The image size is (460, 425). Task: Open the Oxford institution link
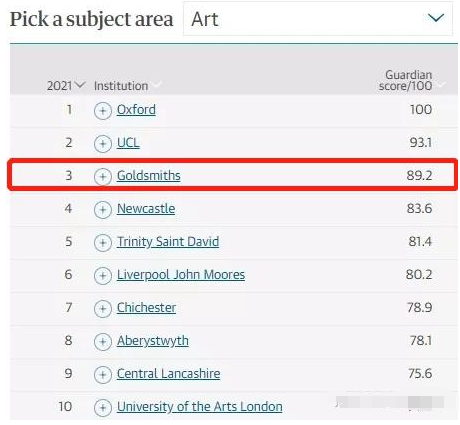[136, 110]
